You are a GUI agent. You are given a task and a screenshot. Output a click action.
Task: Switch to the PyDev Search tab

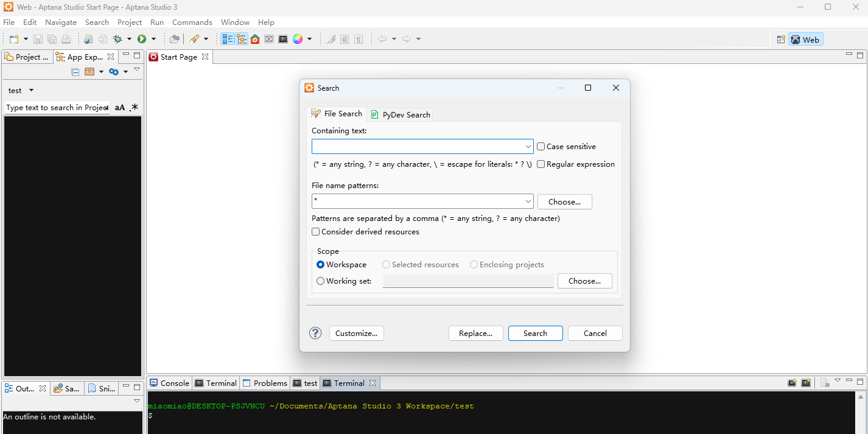[401, 114]
